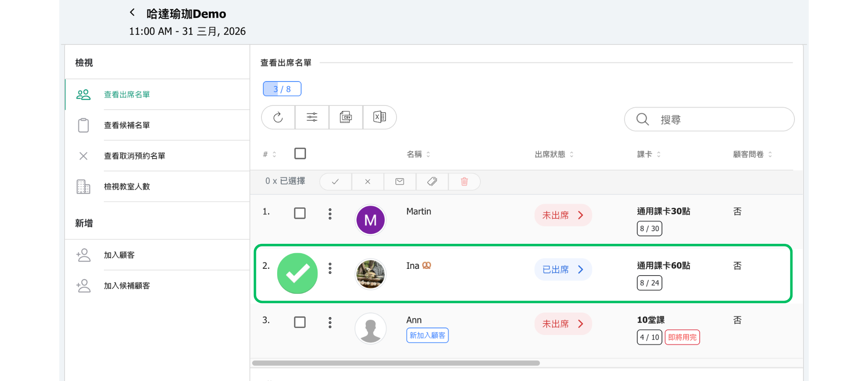Click the tag icon in selection bar

point(432,182)
